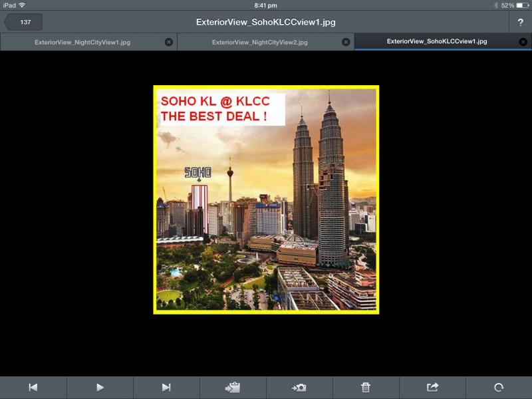The image size is (532, 399).
Task: Close the SohoKLCCview1.jpg tab
Action: coord(523,42)
